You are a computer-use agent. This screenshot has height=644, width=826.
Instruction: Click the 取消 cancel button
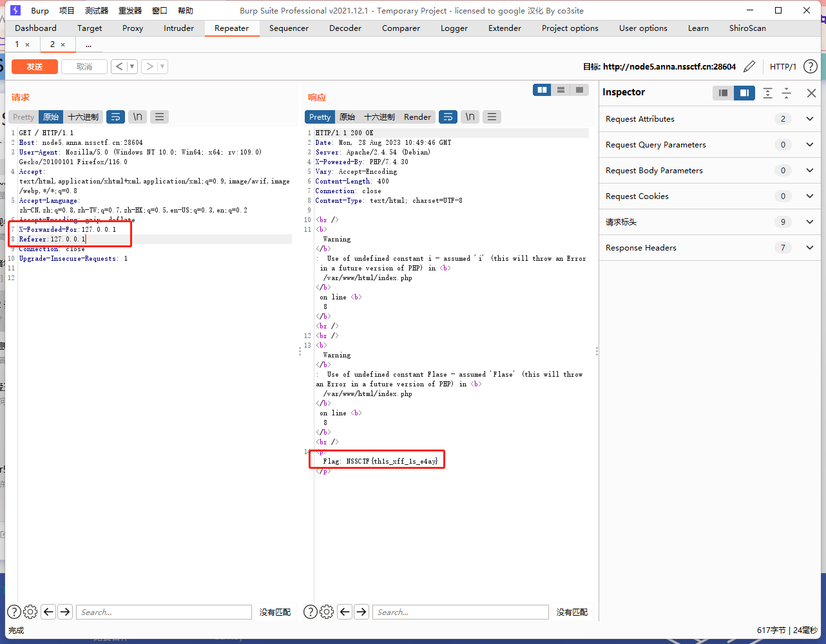(84, 66)
